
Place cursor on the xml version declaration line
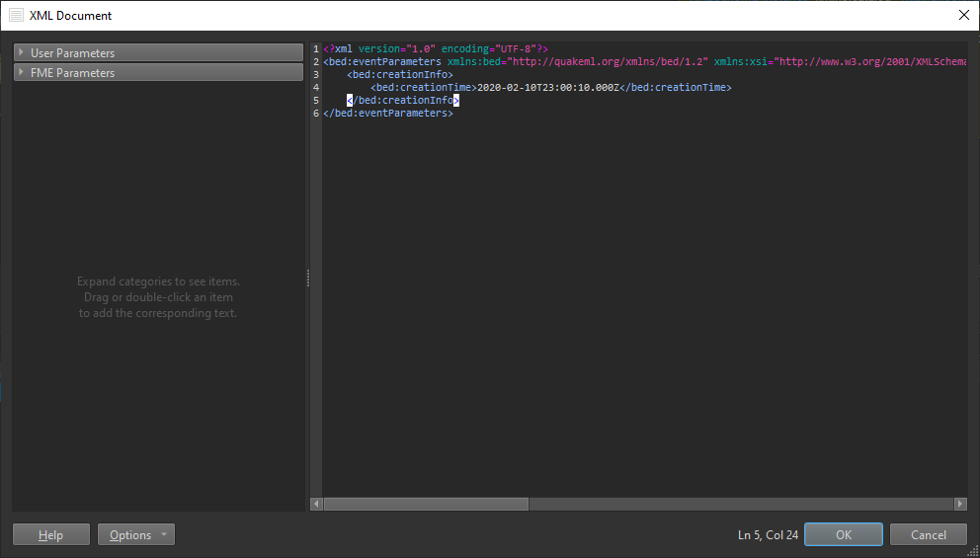pos(436,48)
